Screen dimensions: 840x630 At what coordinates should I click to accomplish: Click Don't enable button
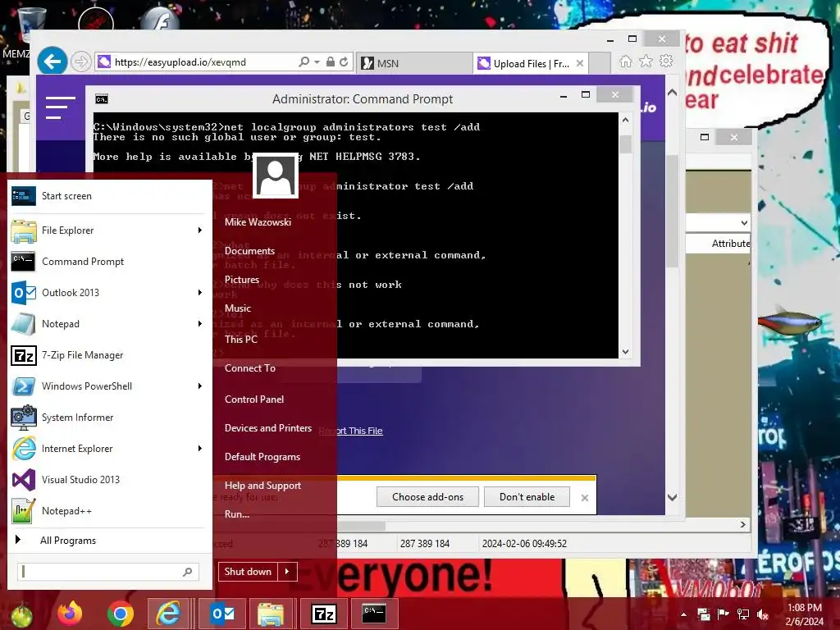point(527,496)
